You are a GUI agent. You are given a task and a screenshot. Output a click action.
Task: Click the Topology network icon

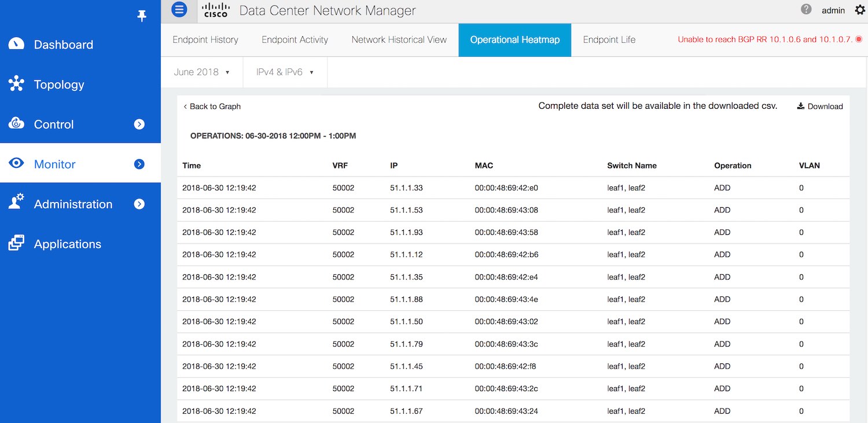point(16,84)
